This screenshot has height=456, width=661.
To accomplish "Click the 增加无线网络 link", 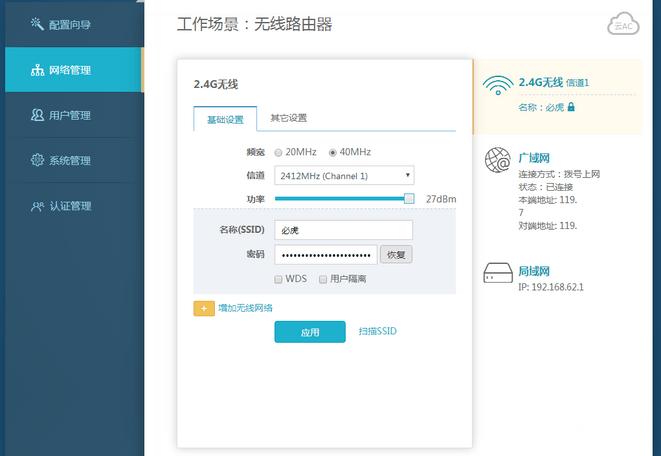I will 245,308.
